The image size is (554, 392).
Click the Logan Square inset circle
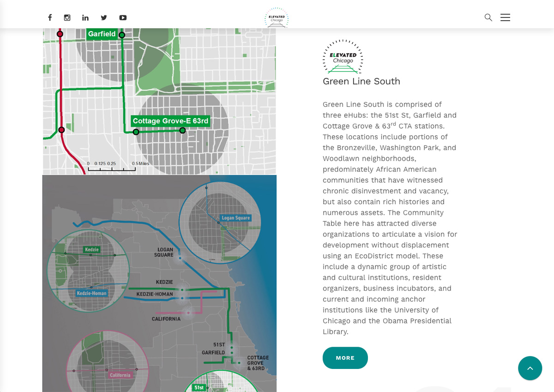point(220,222)
